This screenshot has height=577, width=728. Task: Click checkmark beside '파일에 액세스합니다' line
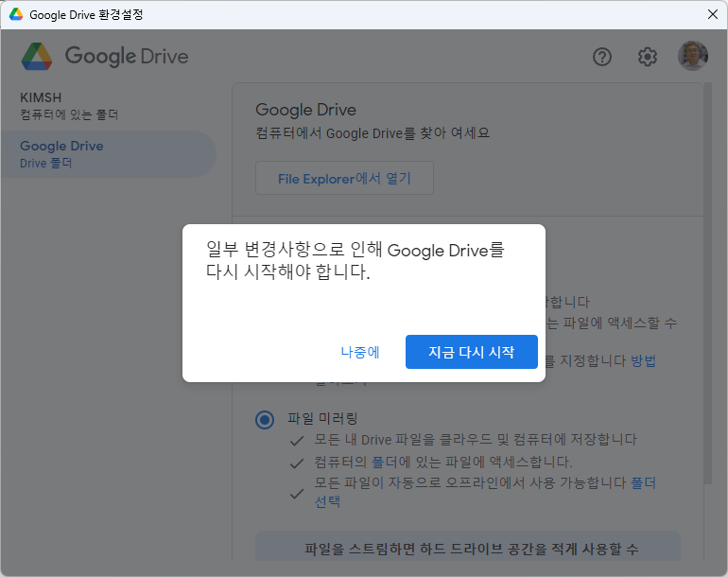(297, 463)
